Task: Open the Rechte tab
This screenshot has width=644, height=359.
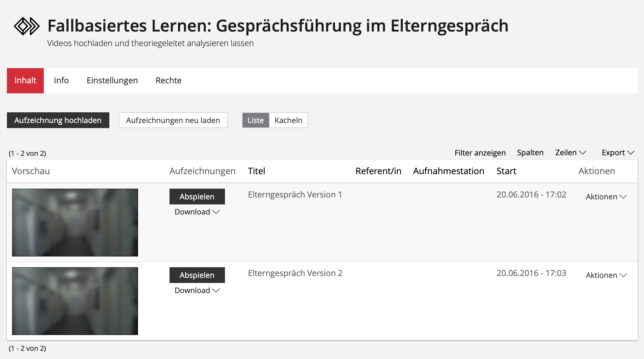Action: click(169, 80)
